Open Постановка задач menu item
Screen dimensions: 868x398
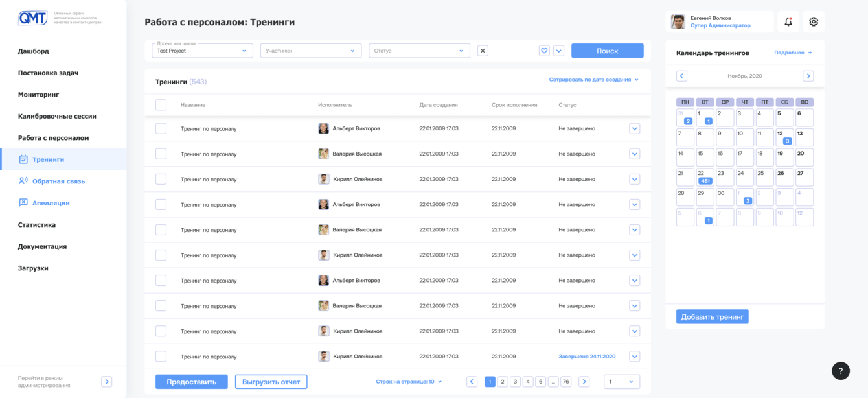pyautogui.click(x=48, y=73)
